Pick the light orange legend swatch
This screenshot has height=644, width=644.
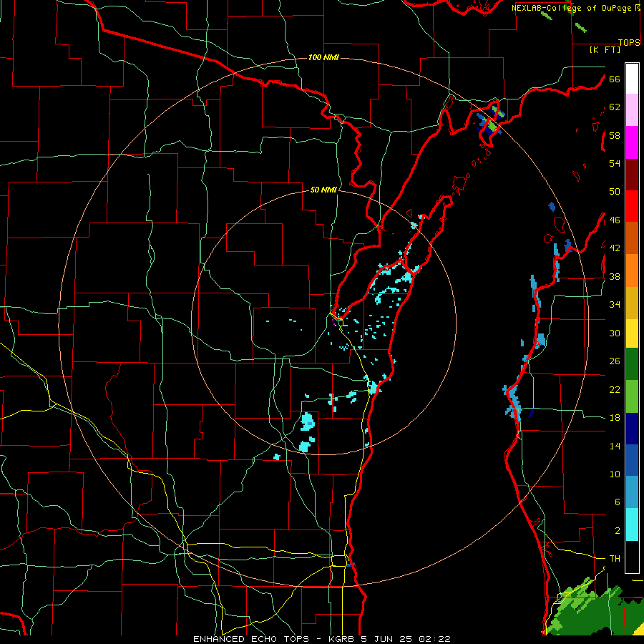click(x=632, y=270)
